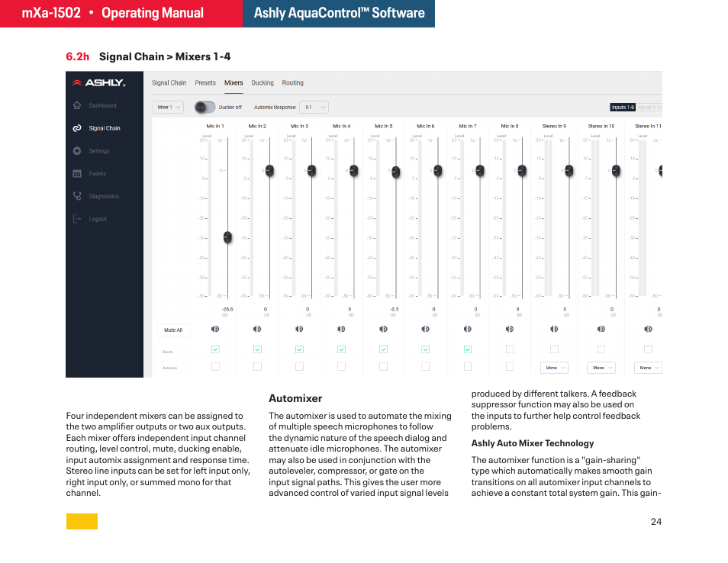This screenshot has height=563, width=728.
Task: Click the Logout exit icon
Action: pos(77,219)
